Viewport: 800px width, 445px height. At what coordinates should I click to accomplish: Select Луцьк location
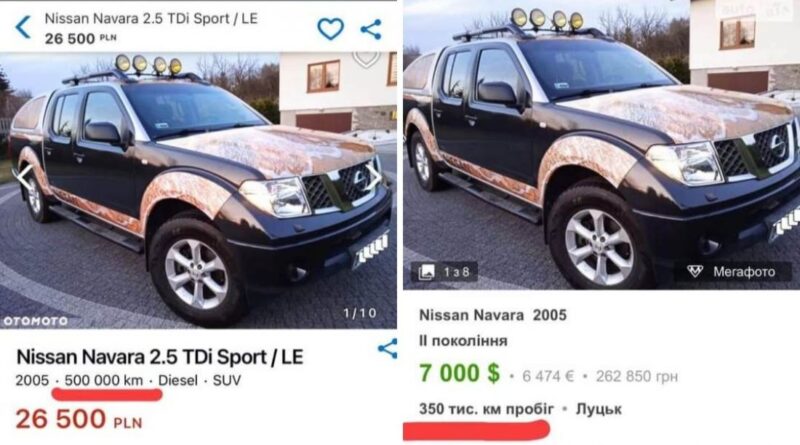click(599, 409)
